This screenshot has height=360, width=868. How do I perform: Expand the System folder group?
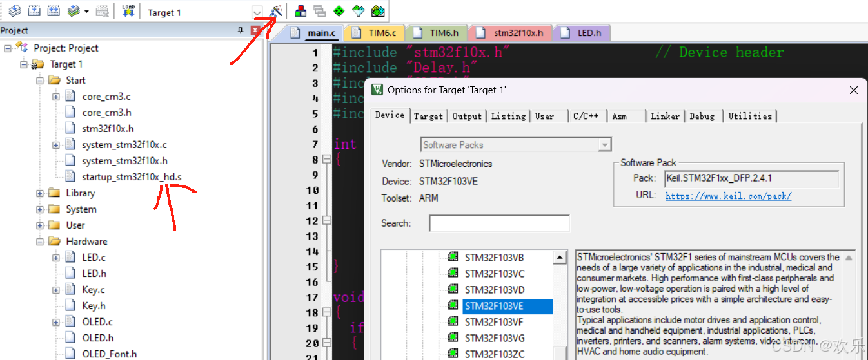point(40,209)
